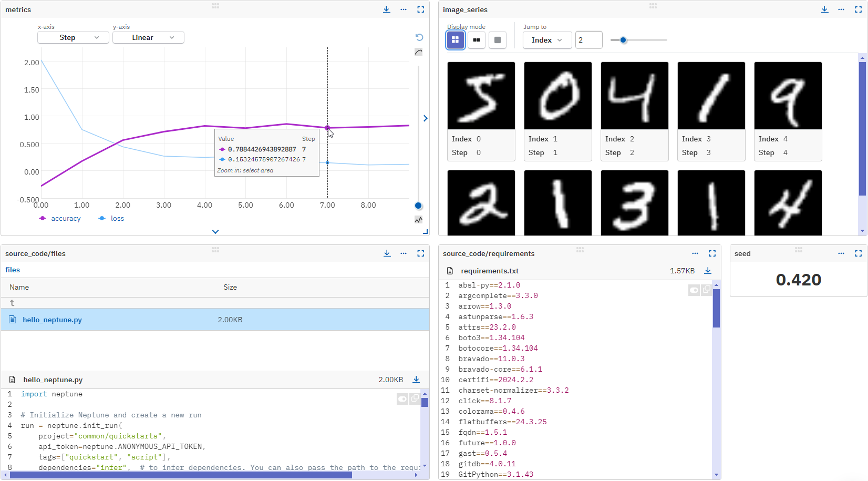Expand the seed widget to full screen
The width and height of the screenshot is (868, 481).
pyautogui.click(x=859, y=253)
